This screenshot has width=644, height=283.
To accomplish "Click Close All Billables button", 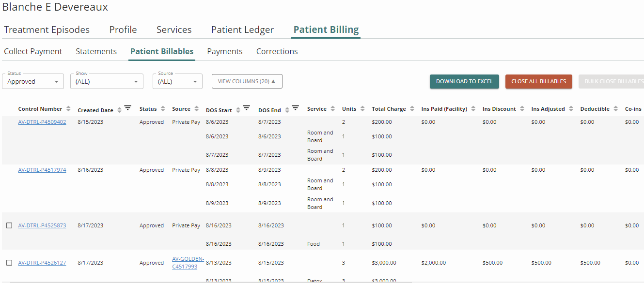I will point(539,81).
